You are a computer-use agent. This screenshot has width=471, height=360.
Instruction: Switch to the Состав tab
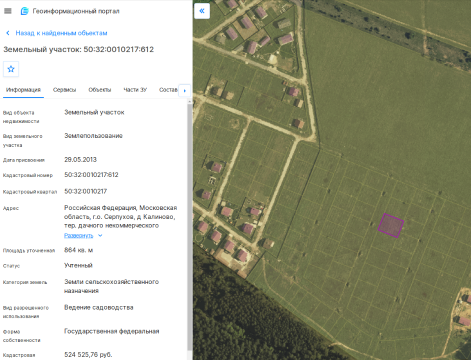tap(168, 90)
